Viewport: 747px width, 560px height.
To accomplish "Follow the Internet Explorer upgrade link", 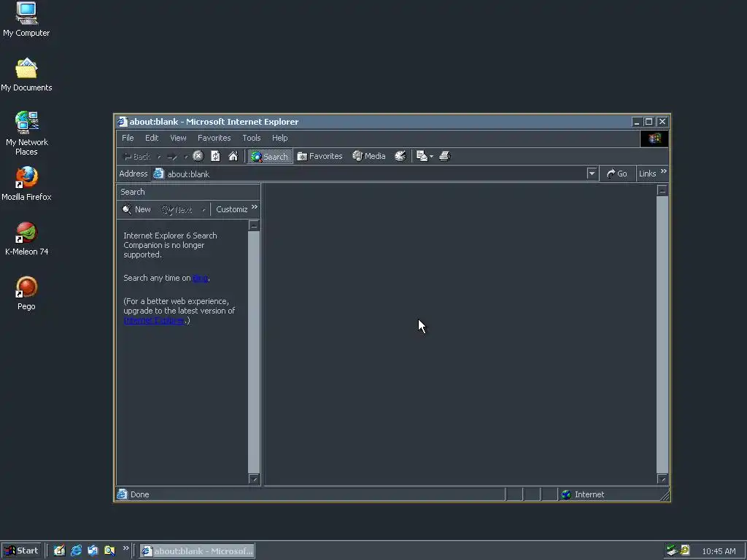I will (x=155, y=321).
